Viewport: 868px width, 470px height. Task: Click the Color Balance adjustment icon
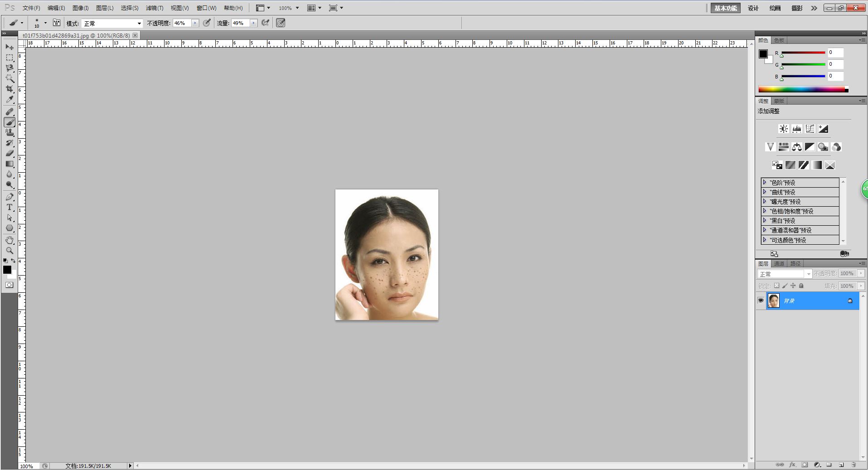pos(796,147)
